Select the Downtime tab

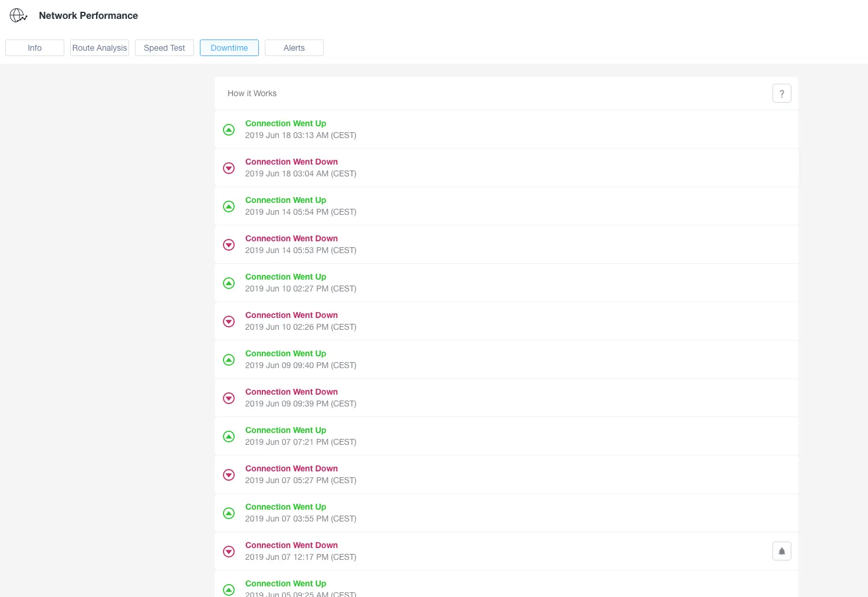[x=229, y=48]
